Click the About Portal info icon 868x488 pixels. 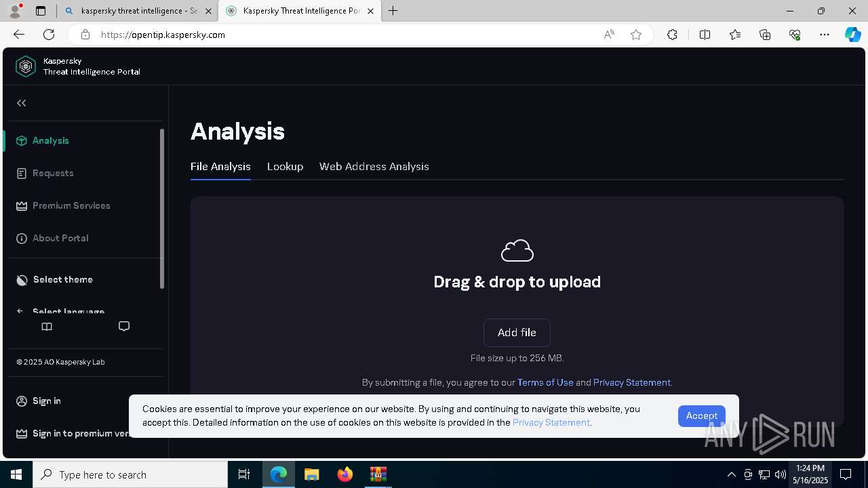coord(22,238)
